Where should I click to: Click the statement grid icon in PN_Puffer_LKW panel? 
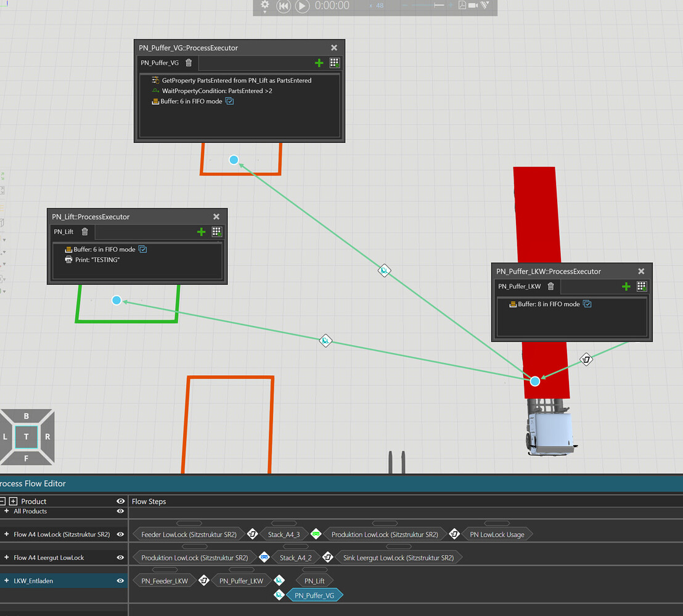click(x=641, y=286)
